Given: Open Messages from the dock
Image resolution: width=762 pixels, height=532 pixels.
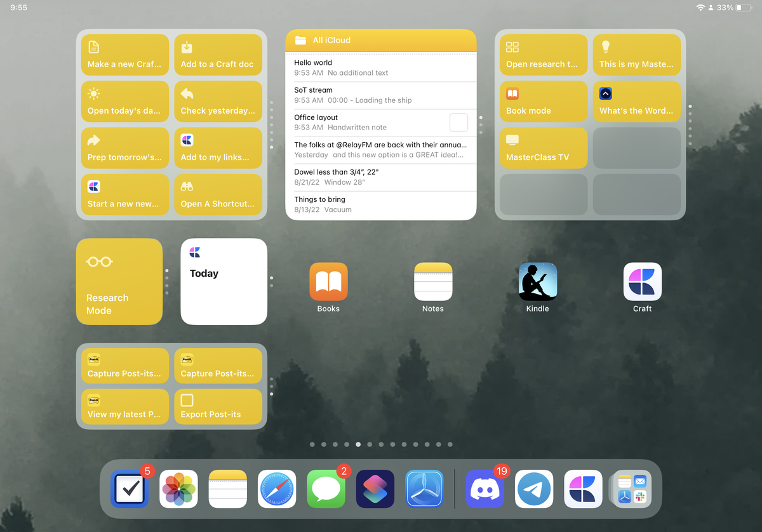Looking at the screenshot, I should tap(326, 489).
